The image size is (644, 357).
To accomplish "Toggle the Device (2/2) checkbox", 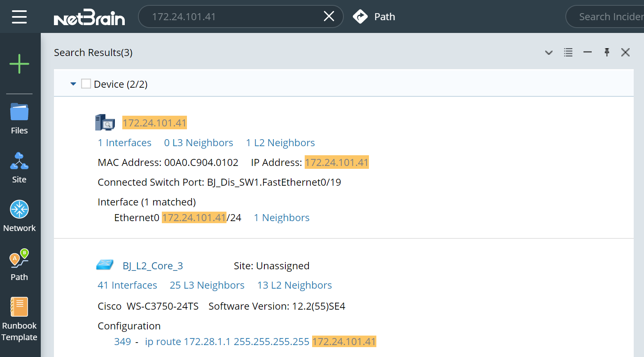I will (86, 84).
